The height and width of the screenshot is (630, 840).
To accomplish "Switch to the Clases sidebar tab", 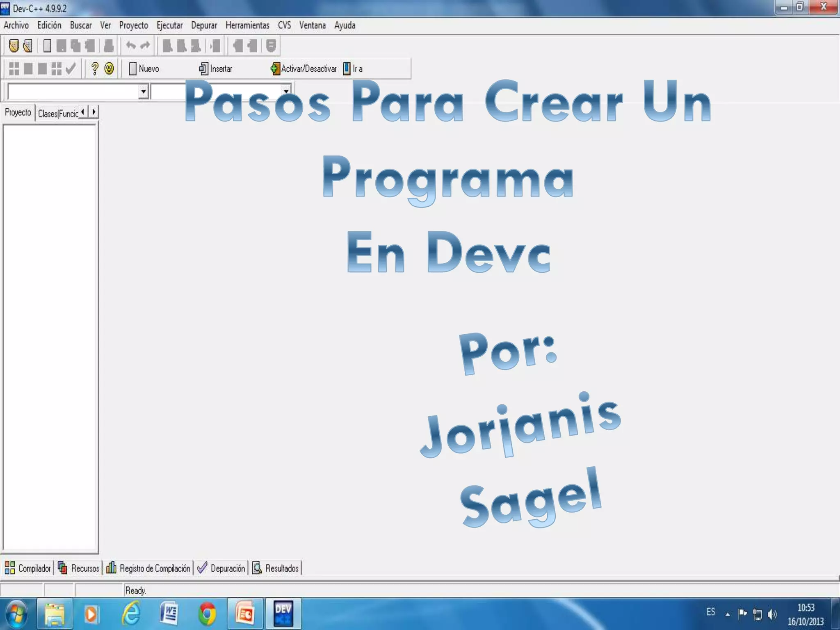I will (x=58, y=114).
